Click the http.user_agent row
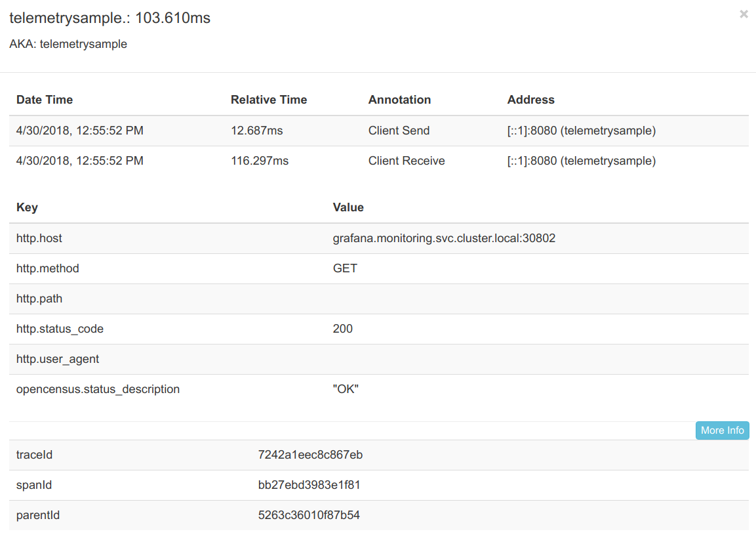The width and height of the screenshot is (756, 542). (379, 359)
